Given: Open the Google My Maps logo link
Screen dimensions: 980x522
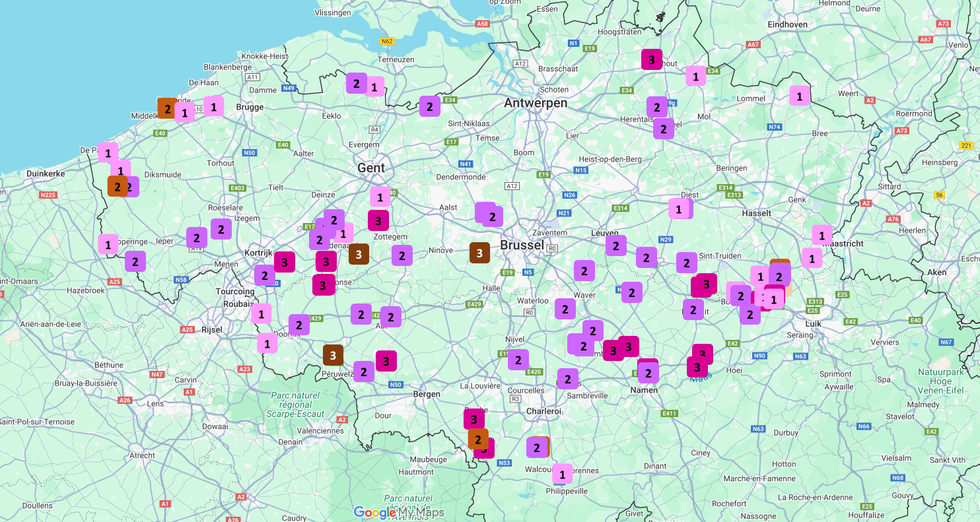Looking at the screenshot, I should pyautogui.click(x=399, y=512).
